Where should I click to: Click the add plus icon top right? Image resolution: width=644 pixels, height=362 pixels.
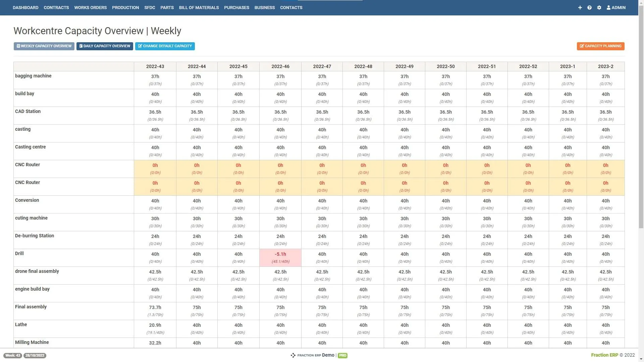point(580,7)
